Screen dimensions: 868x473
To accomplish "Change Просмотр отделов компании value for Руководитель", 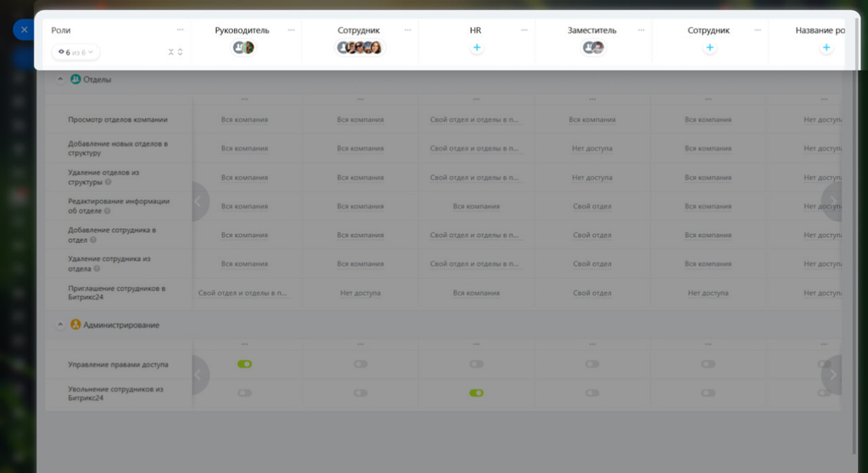I will [244, 120].
